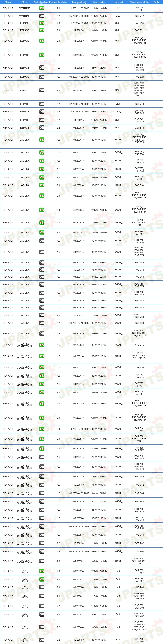Screen dimensions: 163x644
Task: Select the PB icon in the Grandtour 10.2004 -> 09.2007 row
Action: [42, 429]
